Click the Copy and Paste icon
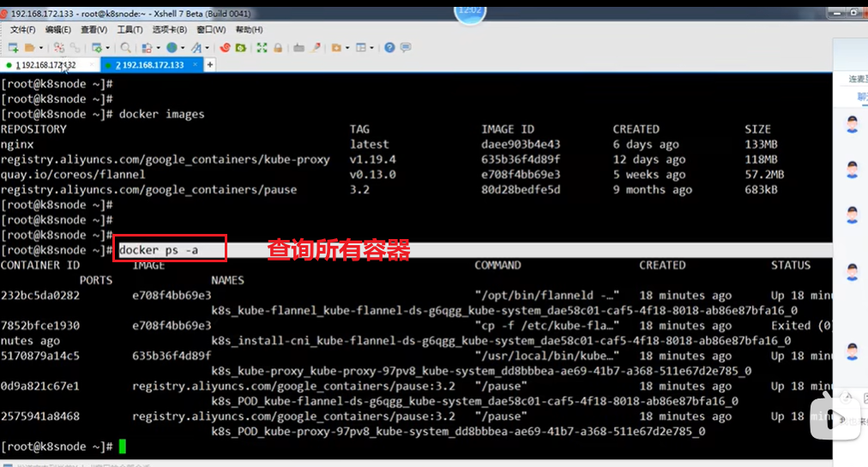Viewport: 868px width, 467px height. (147, 48)
